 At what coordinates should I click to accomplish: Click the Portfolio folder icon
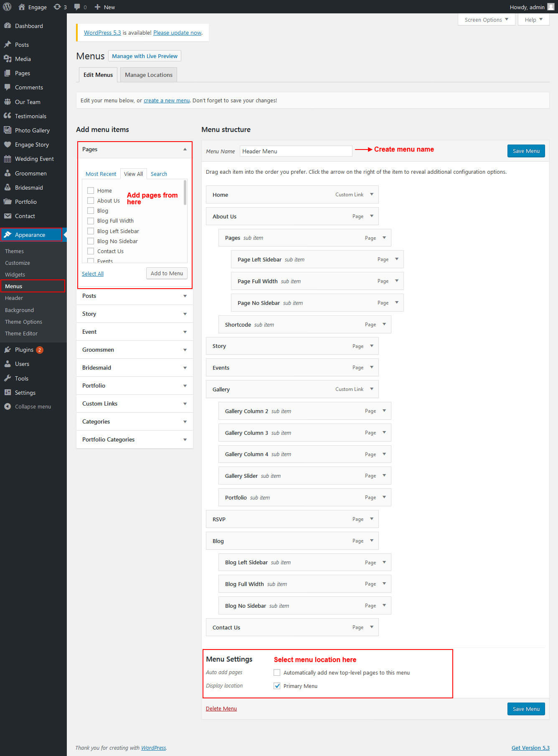8,201
